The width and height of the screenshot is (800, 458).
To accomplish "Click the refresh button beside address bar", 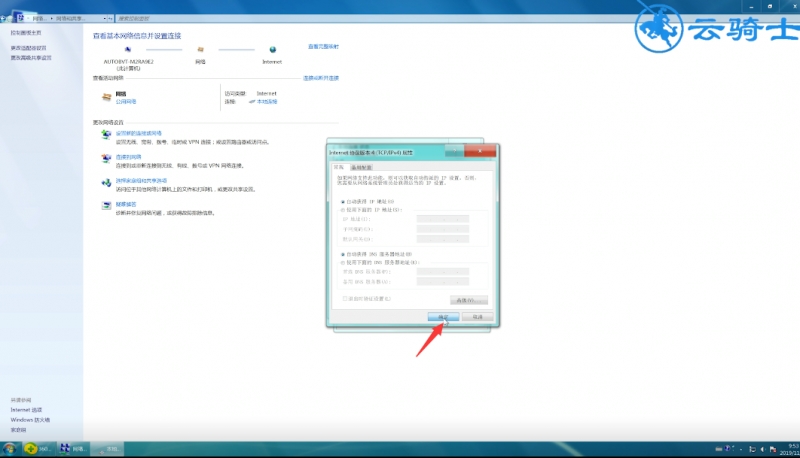I will (111, 18).
